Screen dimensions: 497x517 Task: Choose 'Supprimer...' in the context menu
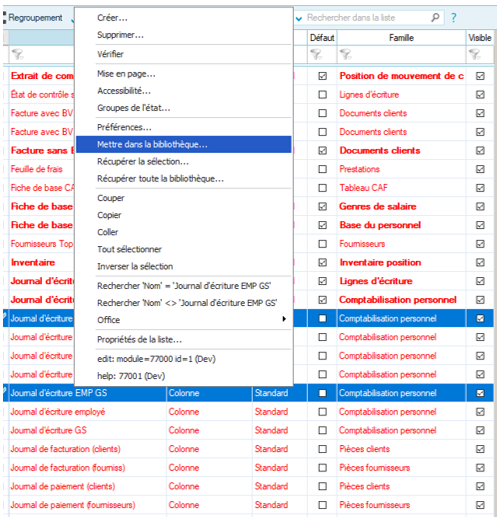tap(184, 35)
